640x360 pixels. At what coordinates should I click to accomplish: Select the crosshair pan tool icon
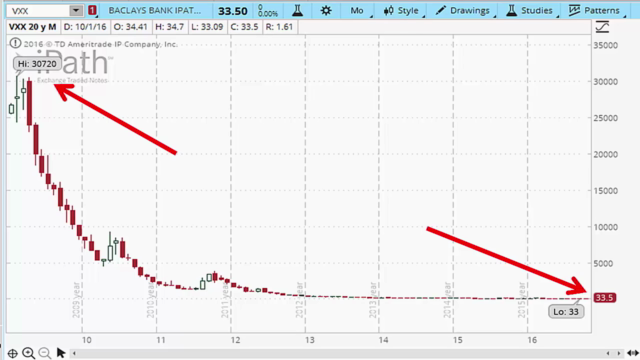pos(12,353)
